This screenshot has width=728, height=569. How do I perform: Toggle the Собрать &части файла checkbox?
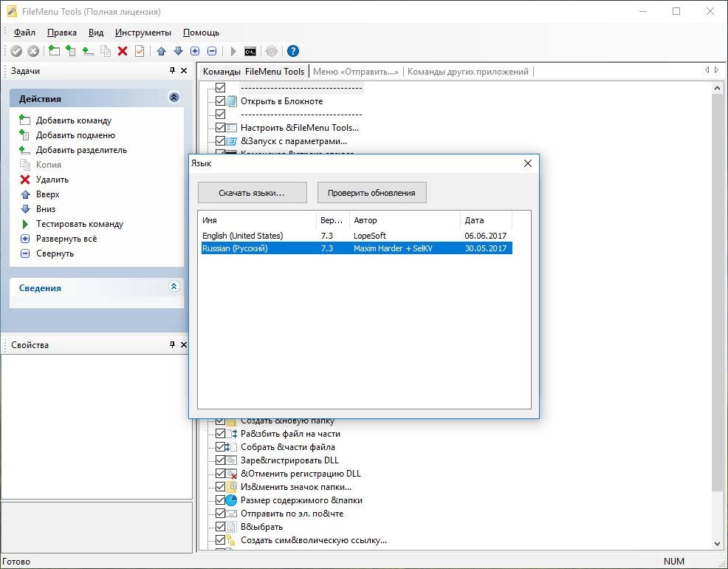(x=221, y=447)
